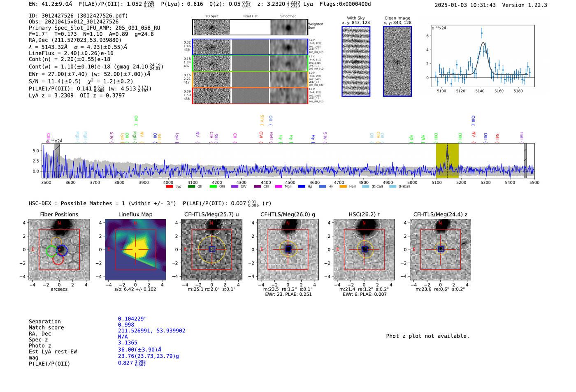
Task: Open the Lineflux Map panel
Action: (x=135, y=250)
